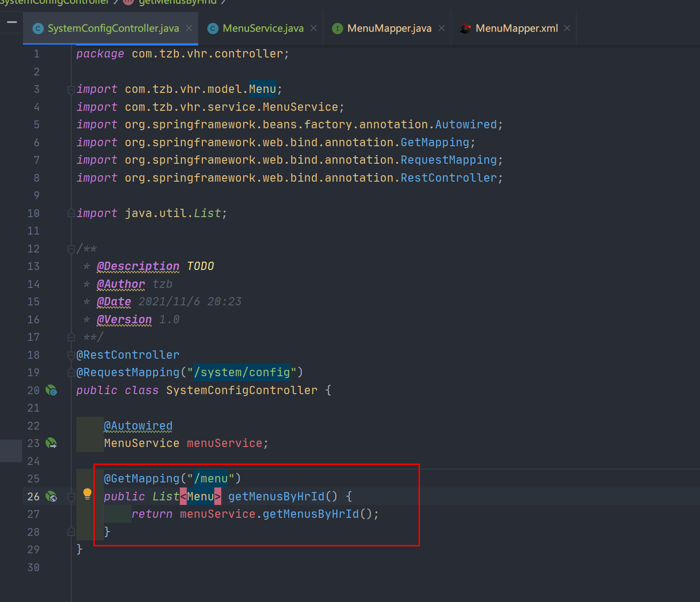Click the MyBatis bird icon on MenuMapper.xml tab
This screenshot has width=700, height=602.
click(x=465, y=29)
